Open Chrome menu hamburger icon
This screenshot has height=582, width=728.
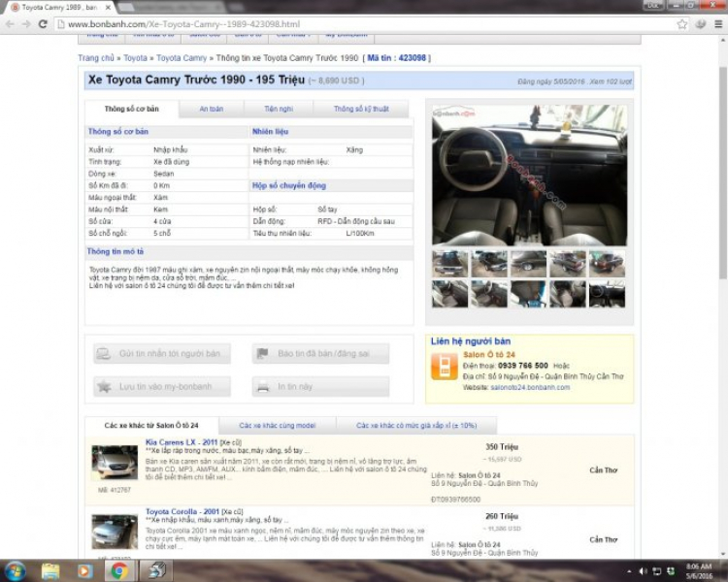pyautogui.click(x=717, y=24)
